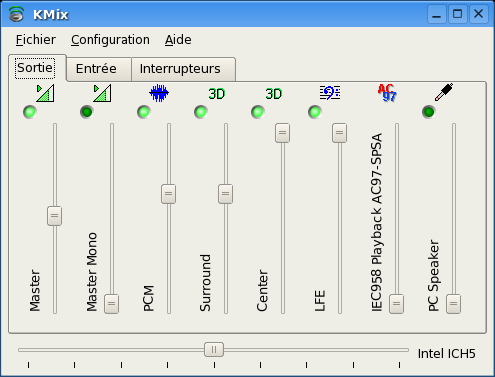Open the Aide menu
The image size is (495, 377).
tap(178, 40)
